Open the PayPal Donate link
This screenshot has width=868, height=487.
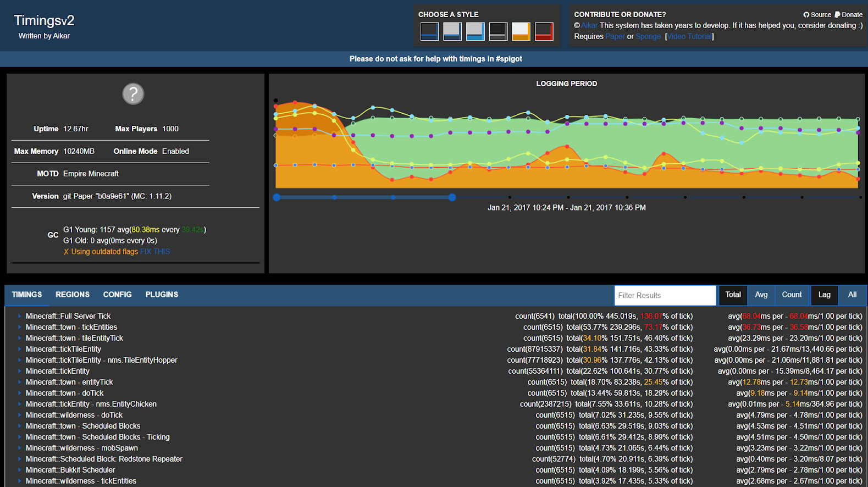pyautogui.click(x=849, y=15)
